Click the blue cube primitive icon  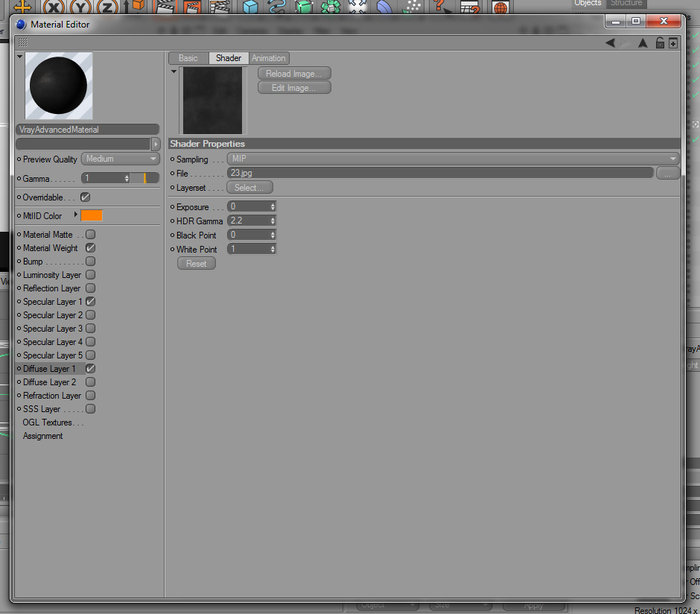coord(250,6)
